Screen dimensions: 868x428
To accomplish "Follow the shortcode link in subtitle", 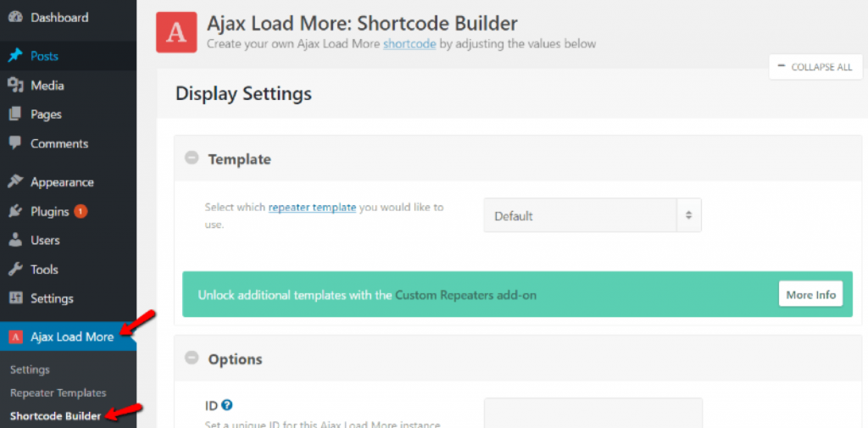I will (409, 44).
